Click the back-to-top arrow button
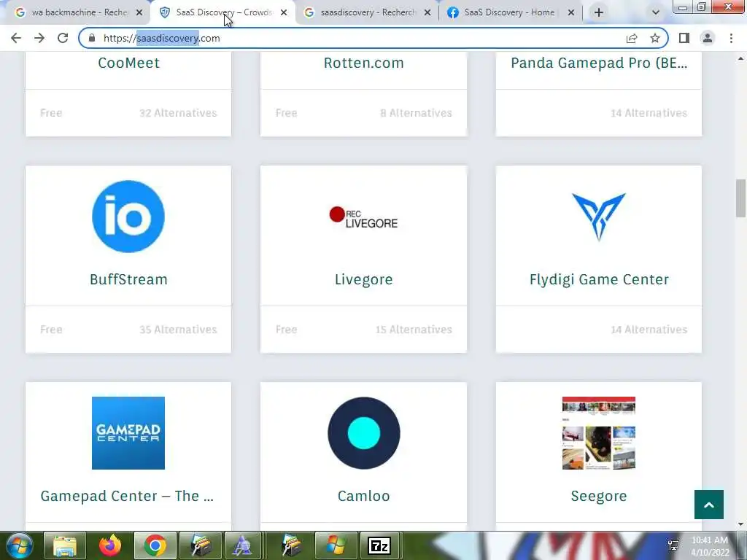Image resolution: width=747 pixels, height=560 pixels. [709, 505]
